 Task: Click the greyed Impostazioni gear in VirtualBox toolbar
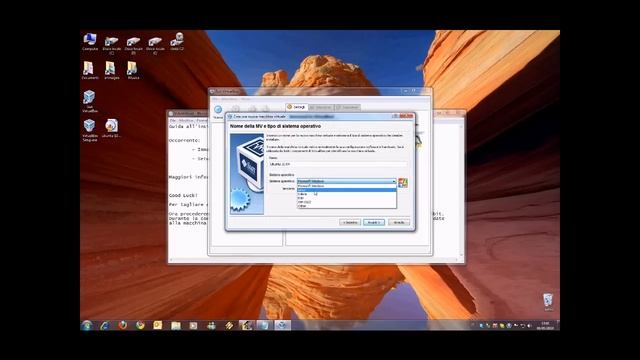(236, 109)
